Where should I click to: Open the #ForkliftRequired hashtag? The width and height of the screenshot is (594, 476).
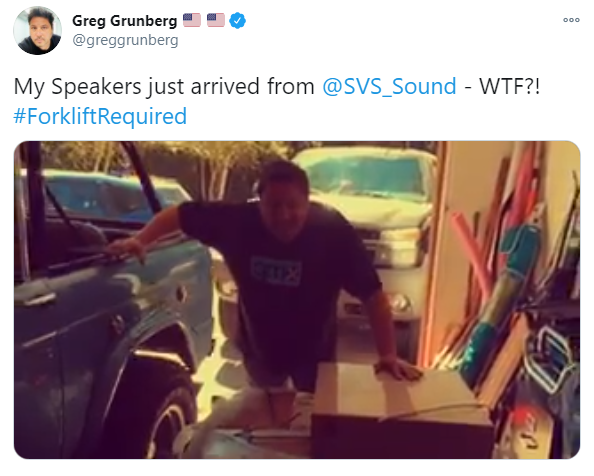point(100,116)
